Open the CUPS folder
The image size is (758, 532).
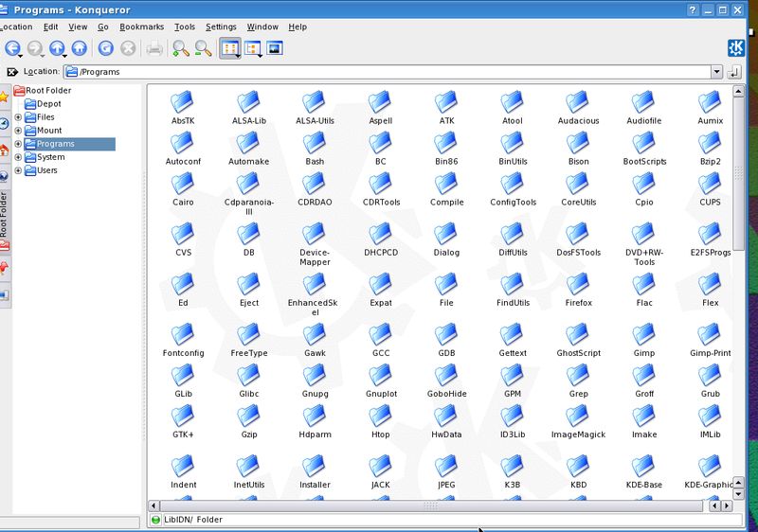tap(710, 188)
